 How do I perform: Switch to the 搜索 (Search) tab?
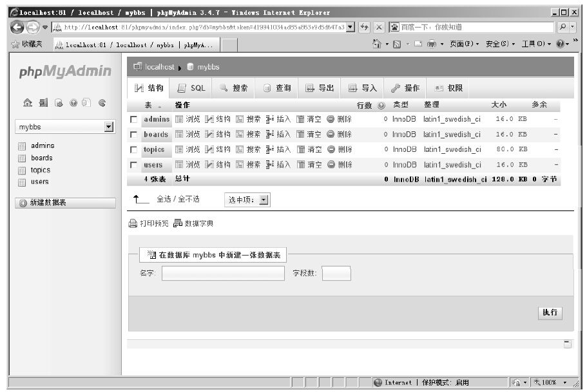point(234,88)
